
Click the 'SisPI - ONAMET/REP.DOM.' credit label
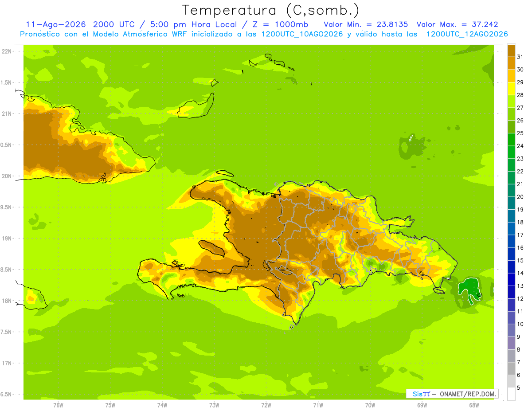[452, 394]
